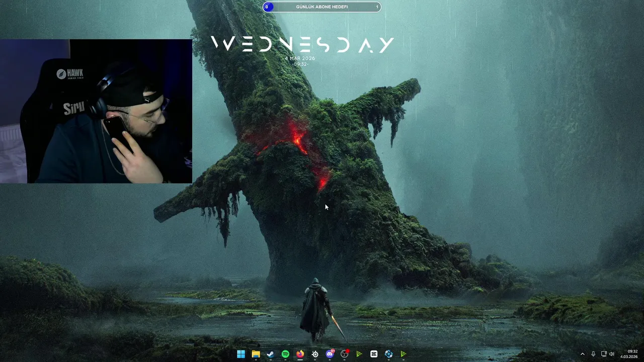Viewport: 644px width, 362px height.
Task: Open the taskbar clock showing 09:32
Action: [629, 354]
